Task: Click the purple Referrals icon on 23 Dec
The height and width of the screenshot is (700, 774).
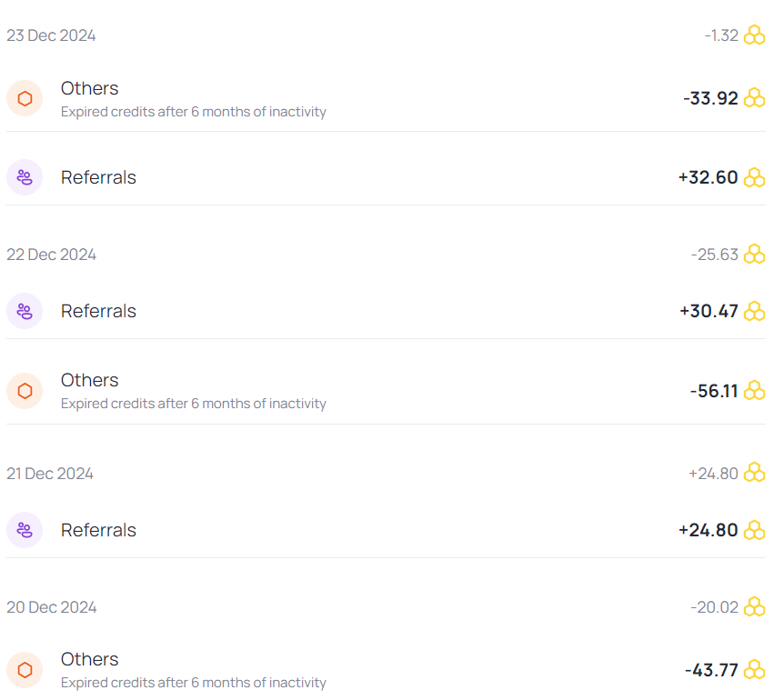Action: coord(25,177)
